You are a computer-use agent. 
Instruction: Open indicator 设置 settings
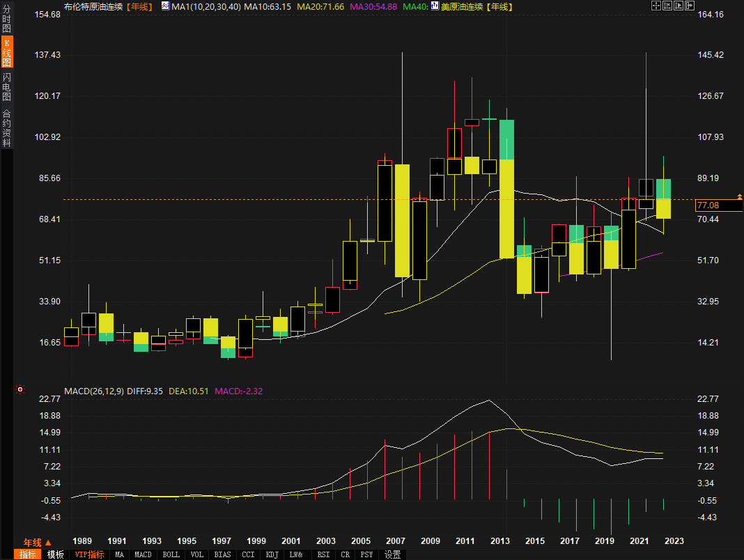(393, 554)
